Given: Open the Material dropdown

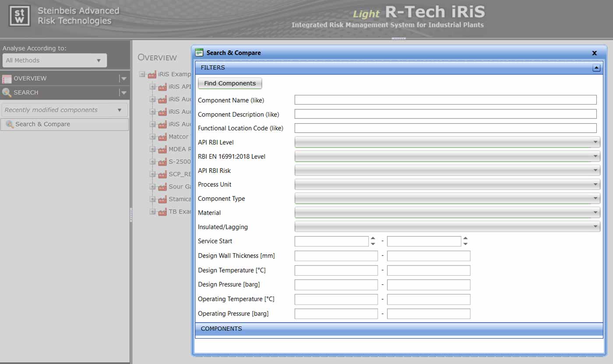Looking at the screenshot, I should coord(447,212).
